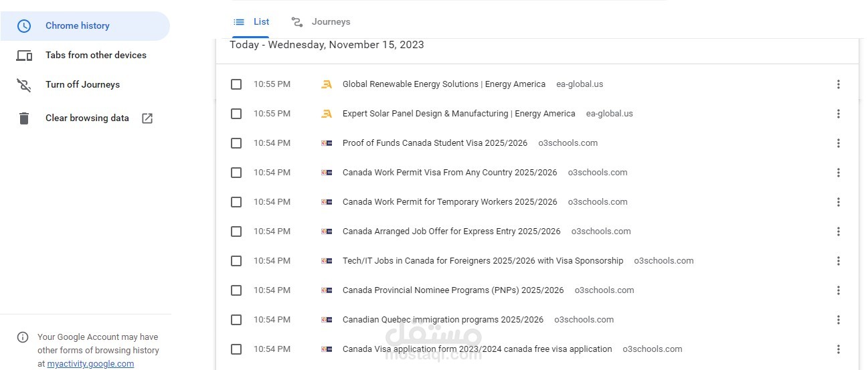Tick checkbox for Proof of Funds Canada Student Visa
The height and width of the screenshot is (370, 868).
tap(236, 143)
